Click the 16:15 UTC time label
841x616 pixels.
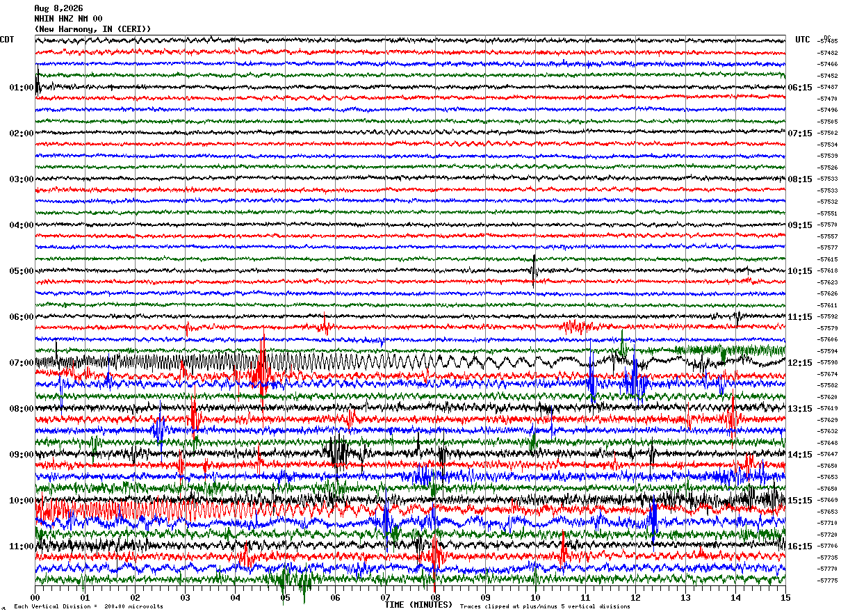[x=800, y=546]
